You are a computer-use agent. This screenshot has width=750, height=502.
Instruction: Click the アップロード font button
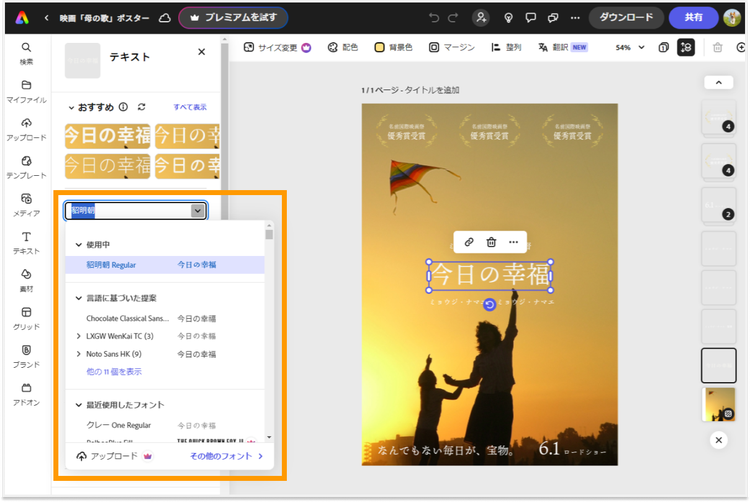(114, 456)
